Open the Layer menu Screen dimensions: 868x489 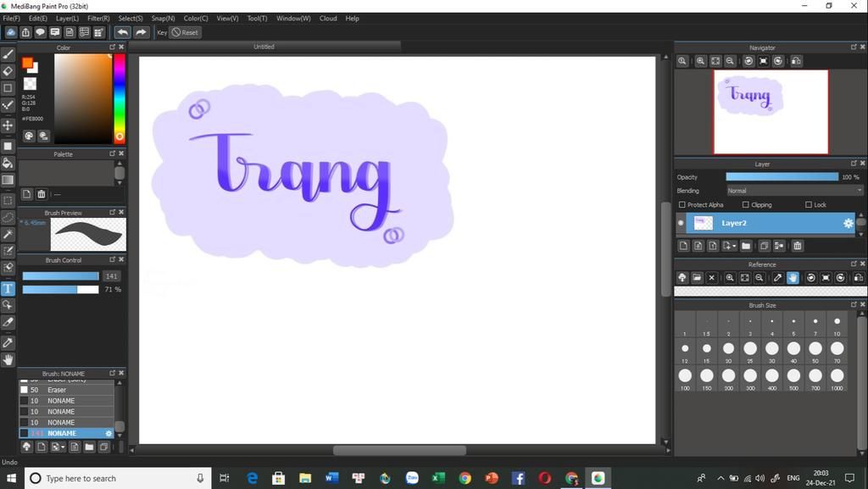pyautogui.click(x=67, y=19)
